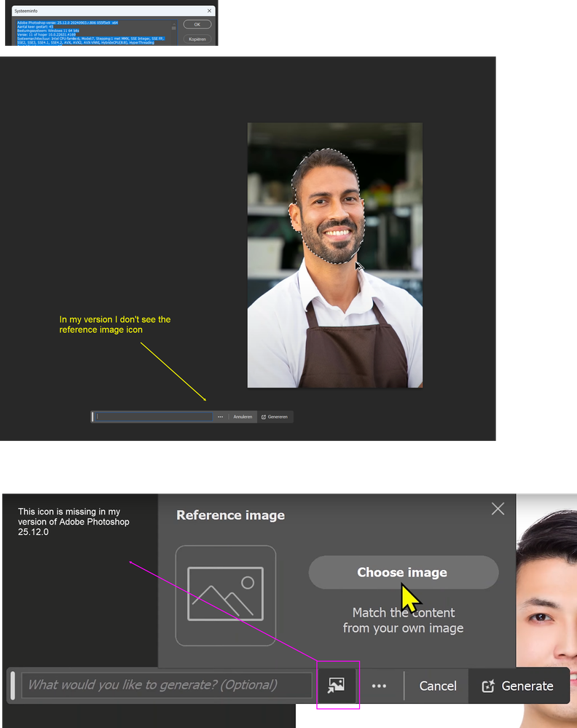The image size is (577, 728).
Task: Click the selected face in the barista photo
Action: coord(328,208)
